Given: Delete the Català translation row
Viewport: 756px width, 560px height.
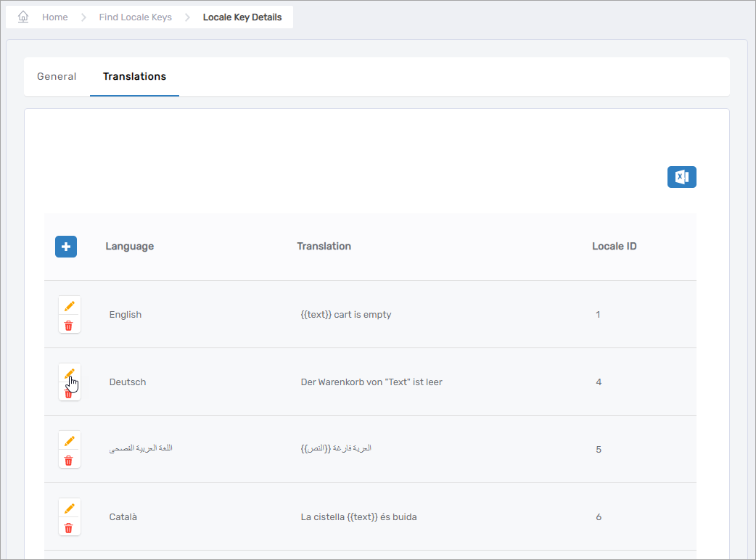Looking at the screenshot, I should click(x=69, y=527).
